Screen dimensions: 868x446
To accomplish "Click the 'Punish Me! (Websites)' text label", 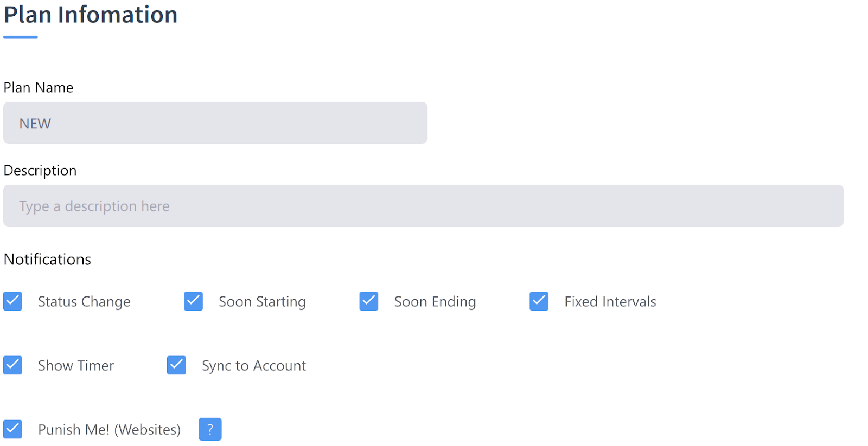I will [x=109, y=430].
